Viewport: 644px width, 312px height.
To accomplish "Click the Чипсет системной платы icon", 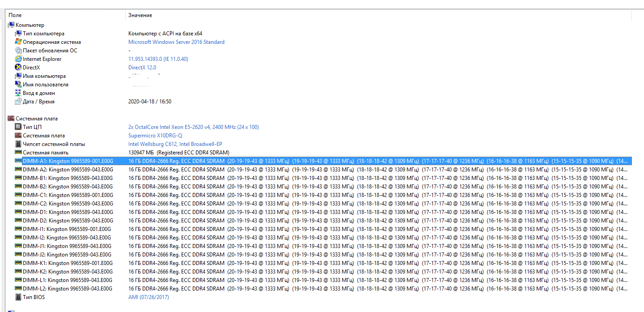I will [18, 144].
